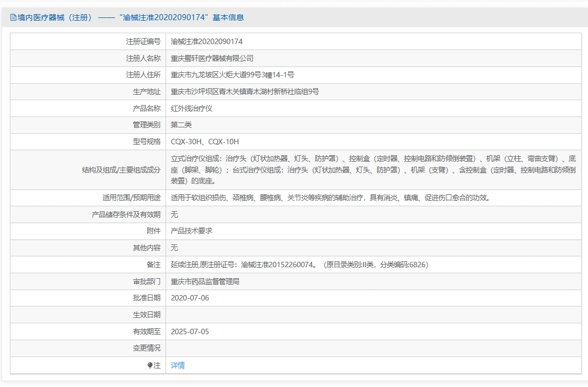Click the 产品储存条件及有效期 label
Image resolution: width=588 pixels, height=387 pixels.
click(x=126, y=214)
